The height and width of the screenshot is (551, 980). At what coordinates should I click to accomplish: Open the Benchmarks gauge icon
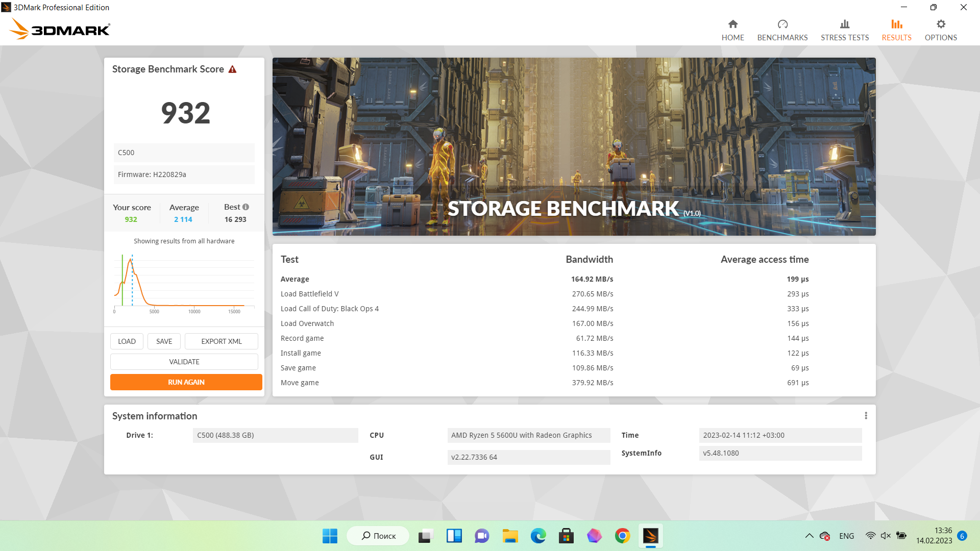782,24
